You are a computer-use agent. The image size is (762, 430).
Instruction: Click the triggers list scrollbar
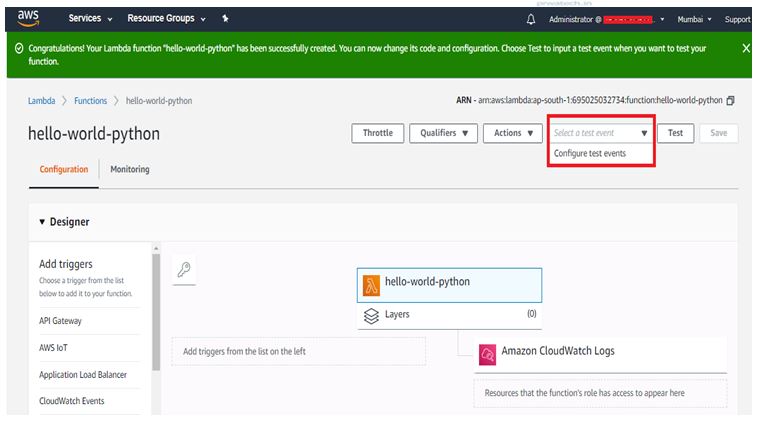coord(156,312)
